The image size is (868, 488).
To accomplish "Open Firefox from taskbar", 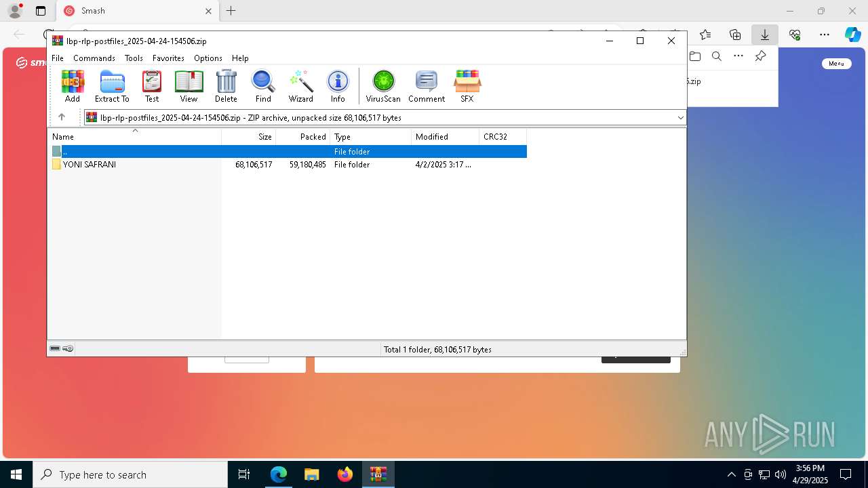I will (x=345, y=474).
